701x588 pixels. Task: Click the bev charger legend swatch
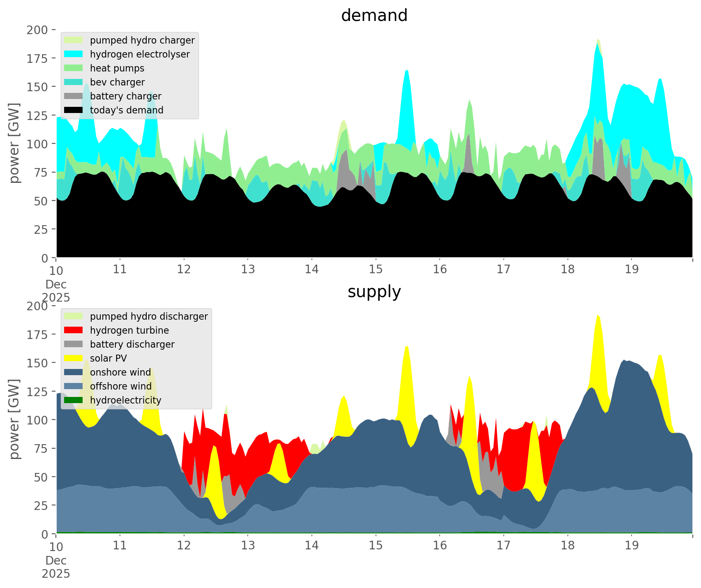74,82
